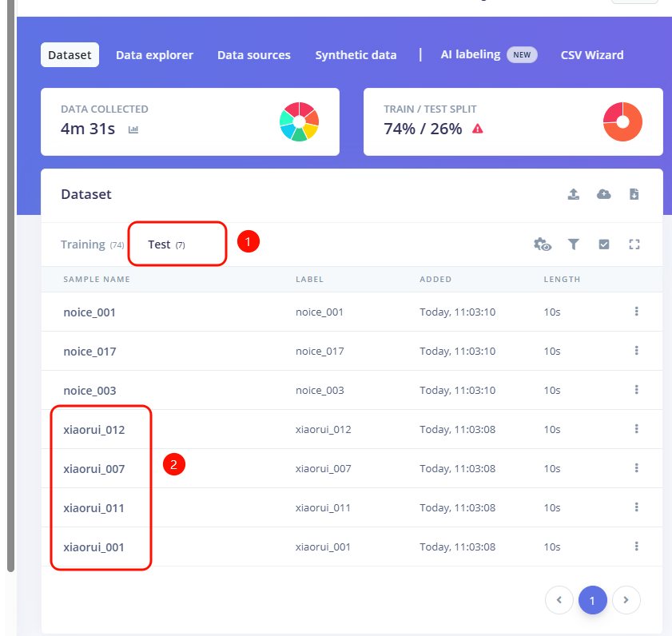Click the red warning triangle near train/test split
Screen dimensions: 672x636
pyautogui.click(x=478, y=129)
